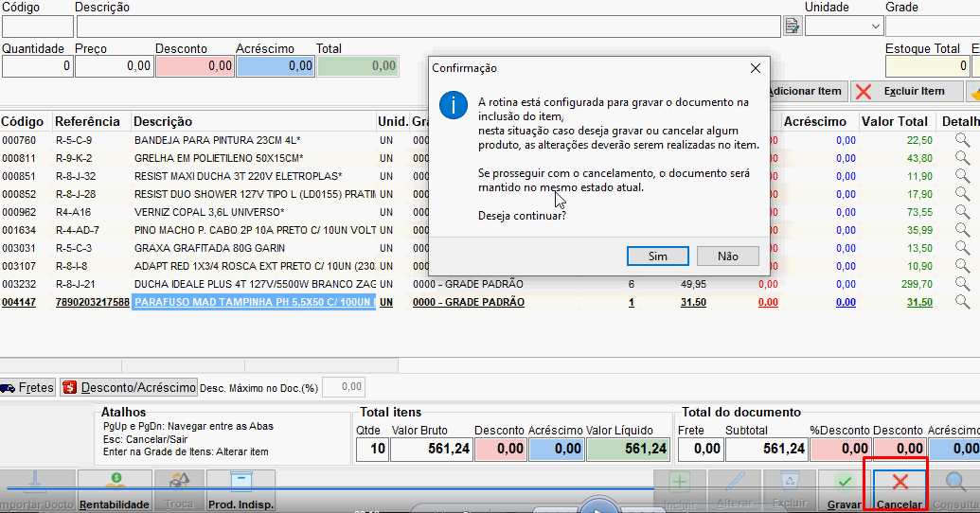Edit the Preço field
980x513 pixels.
[115, 66]
